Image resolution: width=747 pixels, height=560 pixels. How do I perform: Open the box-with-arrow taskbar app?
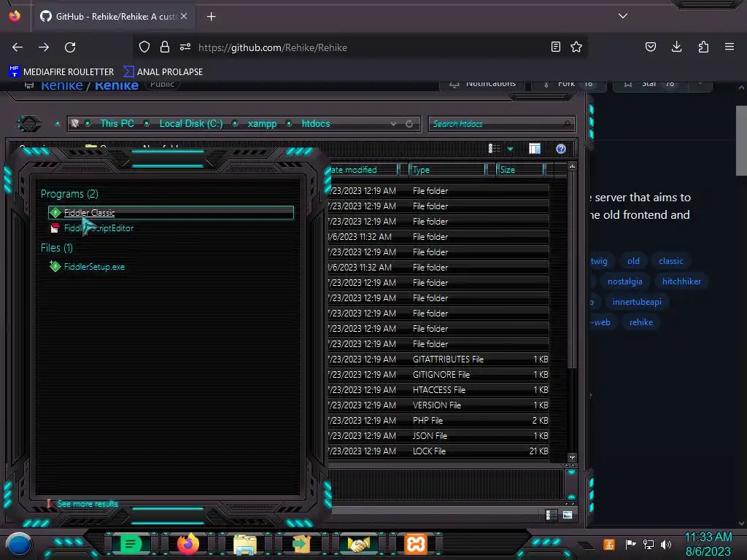coord(301,544)
